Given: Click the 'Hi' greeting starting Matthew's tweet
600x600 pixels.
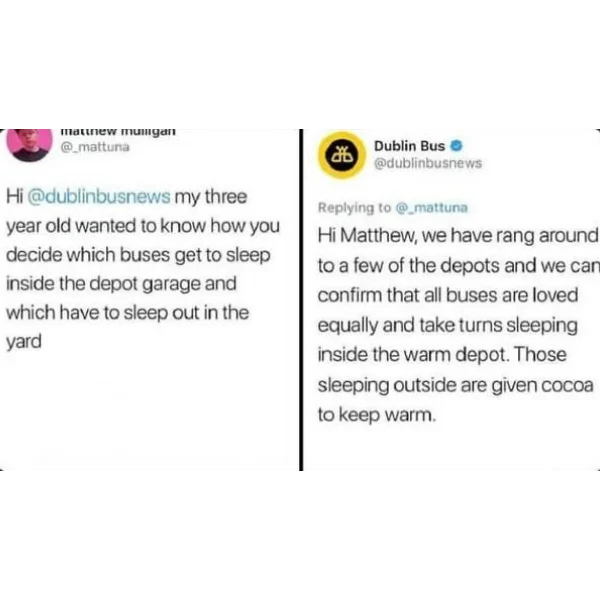Looking at the screenshot, I should [15, 197].
